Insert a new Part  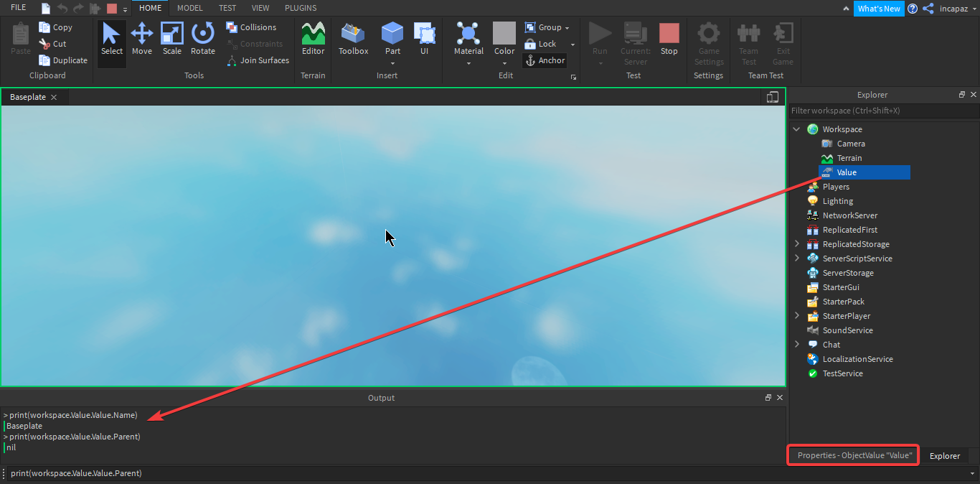(x=392, y=39)
